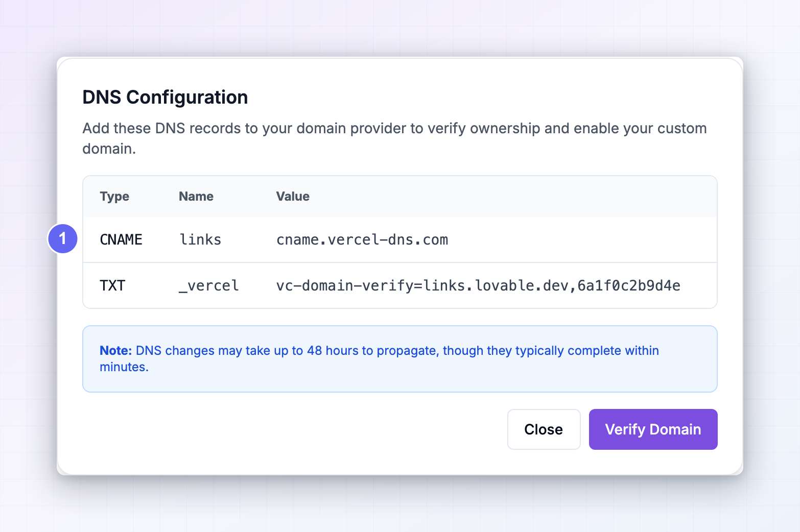Click the DNS propagation note box
The image size is (800, 532).
(x=400, y=359)
